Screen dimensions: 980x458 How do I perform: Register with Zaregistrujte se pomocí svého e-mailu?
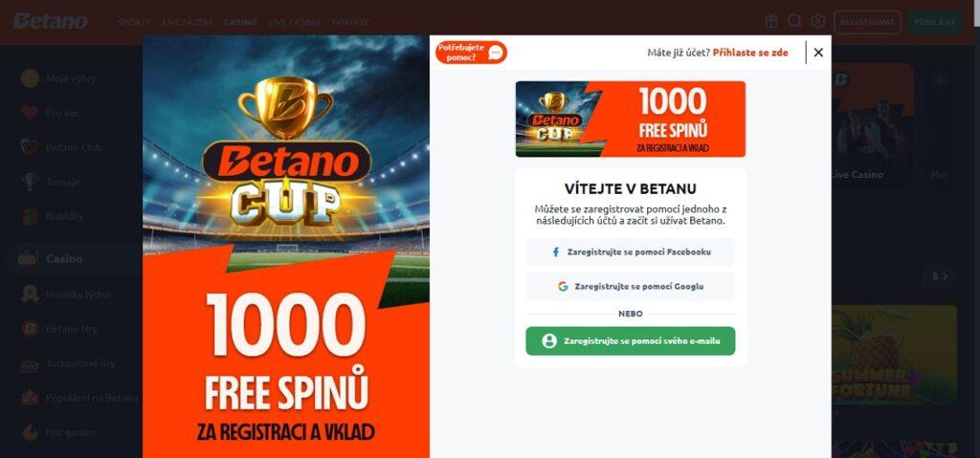pyautogui.click(x=630, y=341)
